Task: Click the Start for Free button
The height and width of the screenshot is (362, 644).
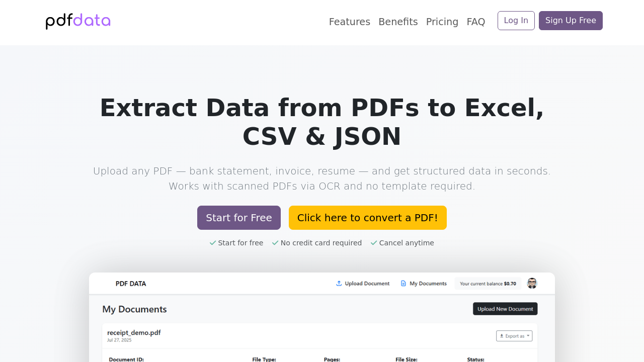Action: point(238,218)
